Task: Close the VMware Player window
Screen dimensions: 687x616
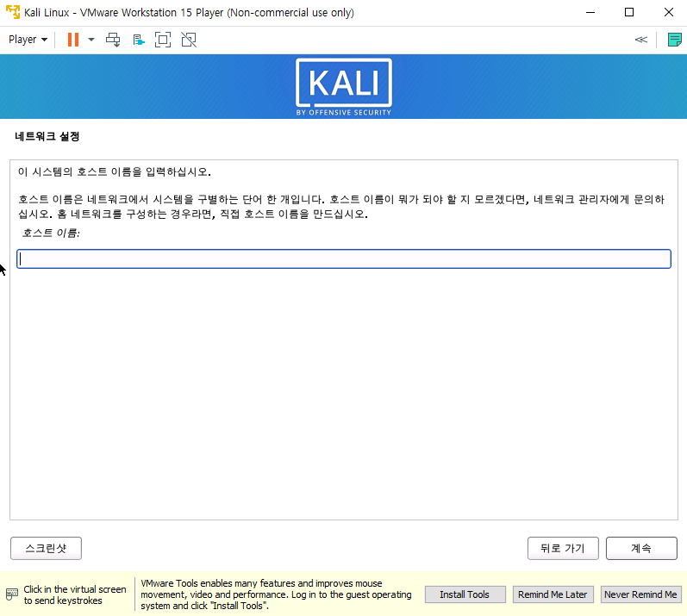Action: (x=669, y=12)
